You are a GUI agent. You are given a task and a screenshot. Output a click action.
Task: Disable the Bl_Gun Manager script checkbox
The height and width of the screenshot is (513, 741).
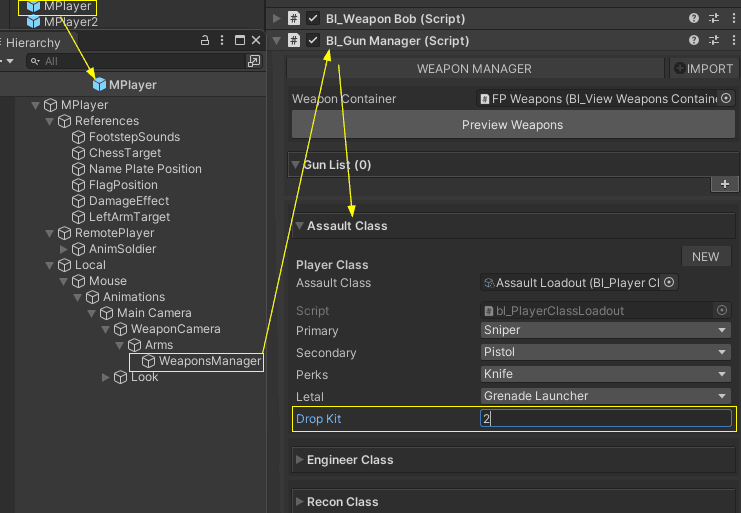coord(314,40)
